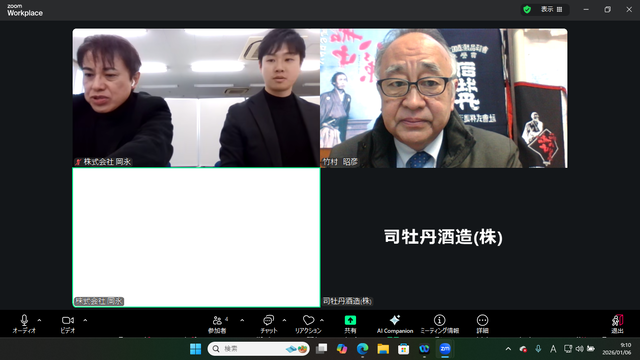Select the blank white 株式会社 岡永 tile
Image resolution: width=640 pixels, height=360 pixels.
(x=196, y=237)
